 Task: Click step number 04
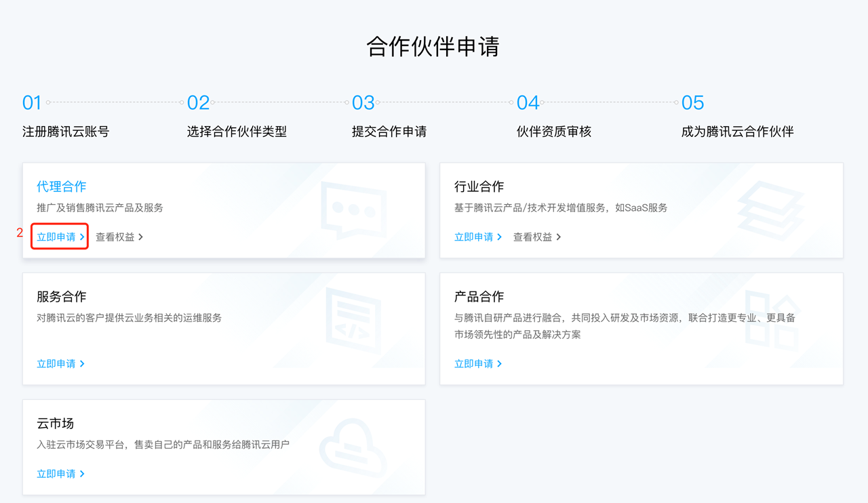(528, 103)
